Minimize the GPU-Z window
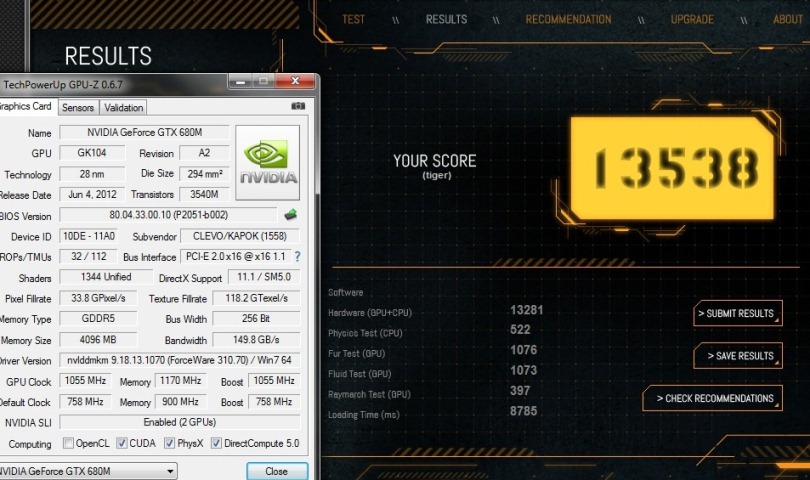The width and height of the screenshot is (810, 480). click(240, 81)
